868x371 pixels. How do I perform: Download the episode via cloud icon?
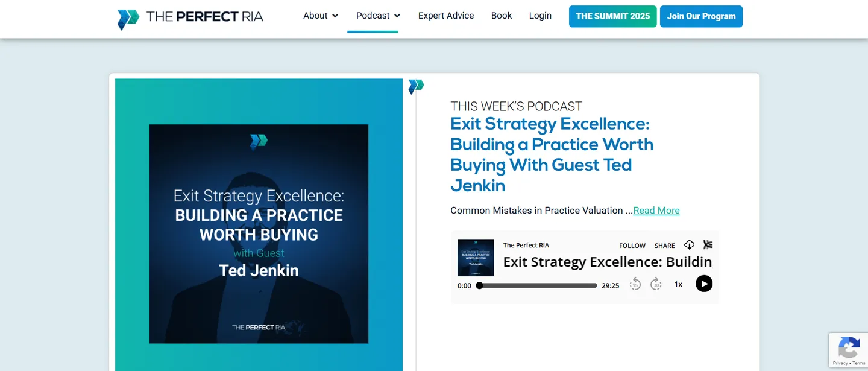coord(690,245)
